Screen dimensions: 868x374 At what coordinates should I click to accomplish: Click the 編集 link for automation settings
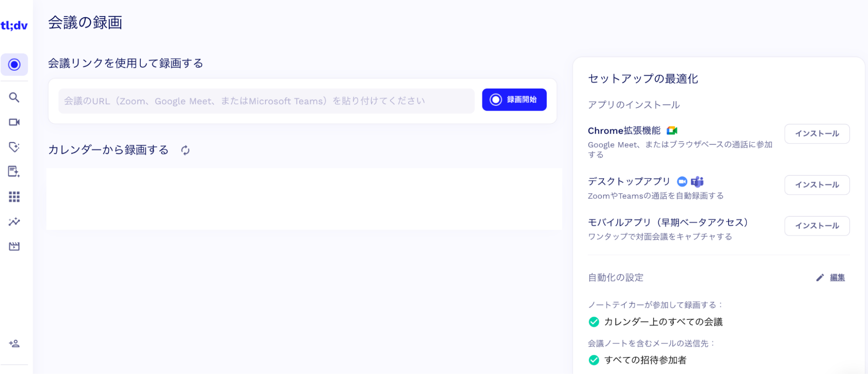837,278
